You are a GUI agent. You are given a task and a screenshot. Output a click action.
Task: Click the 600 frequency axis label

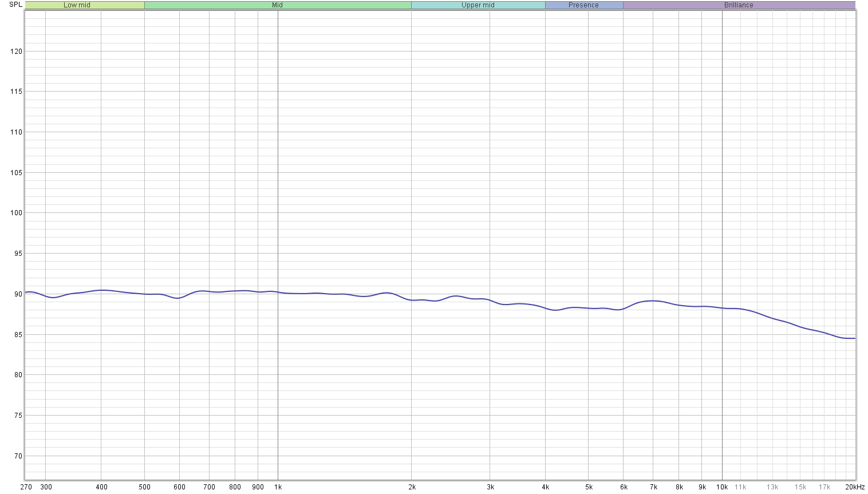pos(179,487)
